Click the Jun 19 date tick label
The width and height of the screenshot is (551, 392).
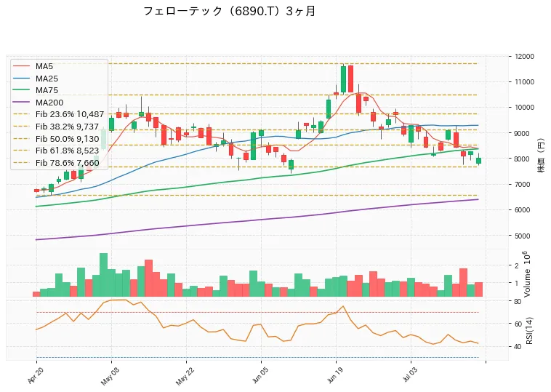(x=334, y=375)
